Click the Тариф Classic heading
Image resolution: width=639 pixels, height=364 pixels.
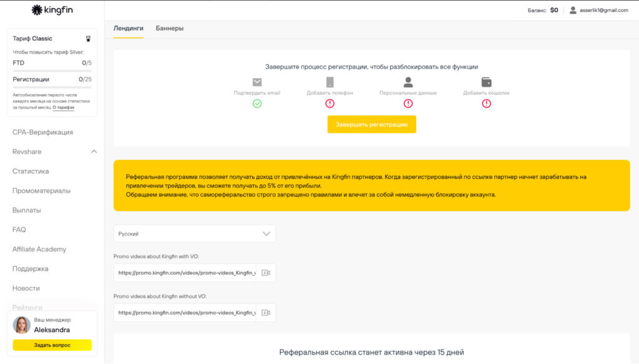coord(32,39)
